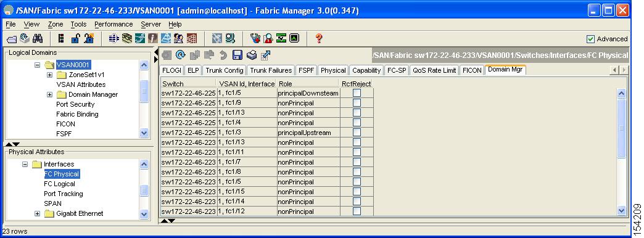Open the File menu

tap(10, 24)
